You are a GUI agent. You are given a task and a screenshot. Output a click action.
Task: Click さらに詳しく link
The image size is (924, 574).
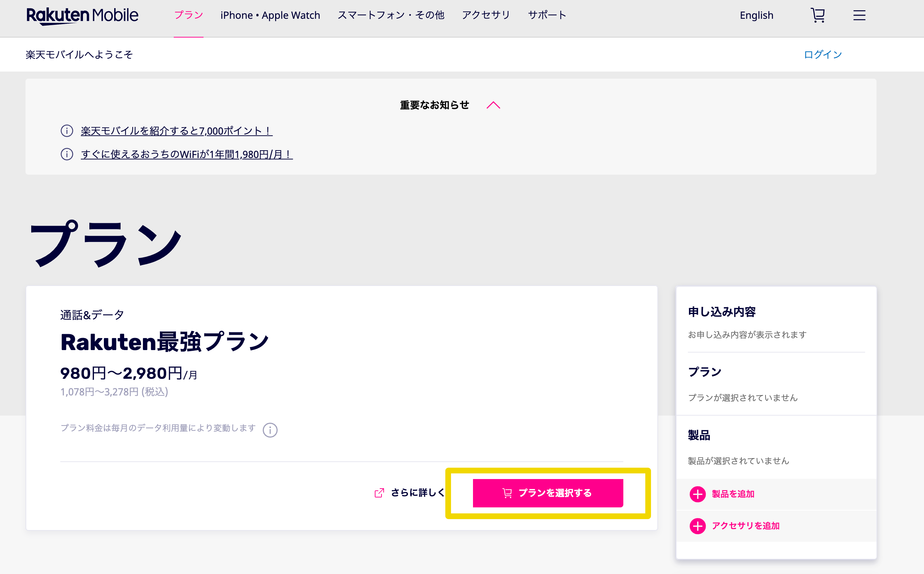point(418,493)
